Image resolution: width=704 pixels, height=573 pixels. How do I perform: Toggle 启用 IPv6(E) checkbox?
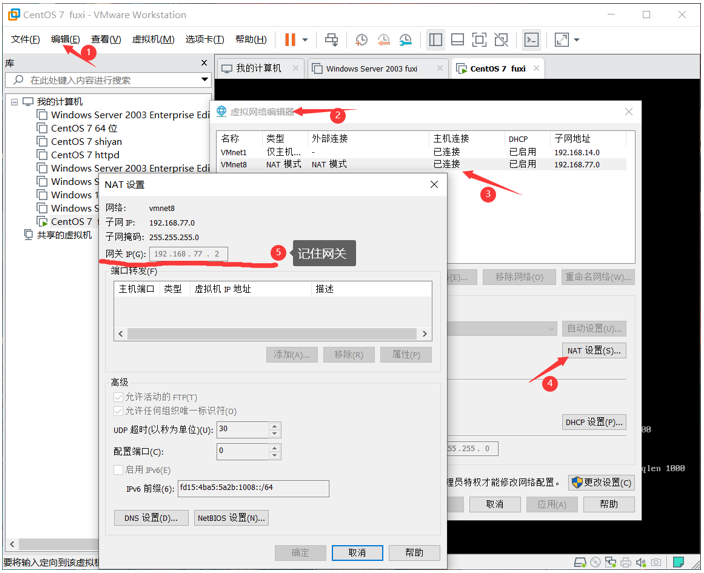(118, 470)
